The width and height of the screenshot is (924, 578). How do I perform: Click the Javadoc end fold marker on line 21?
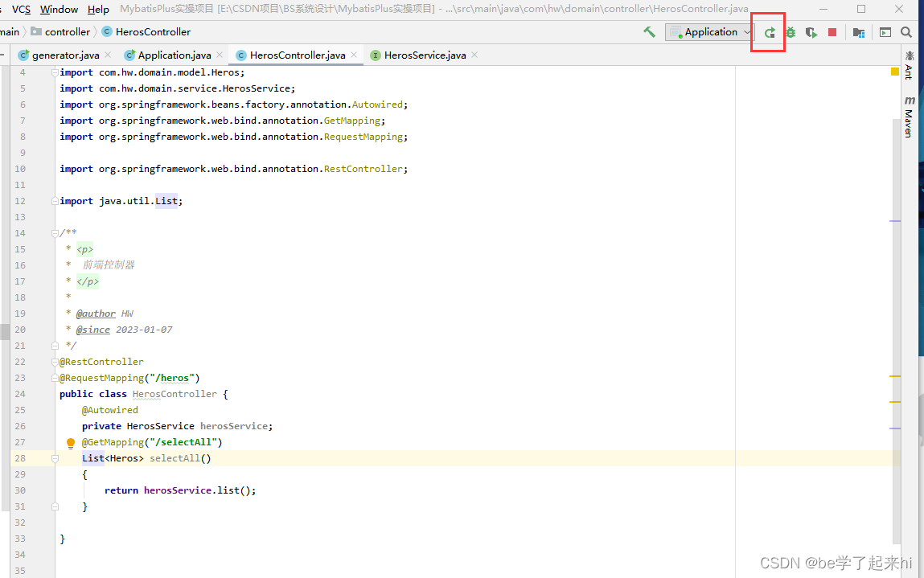[55, 346]
